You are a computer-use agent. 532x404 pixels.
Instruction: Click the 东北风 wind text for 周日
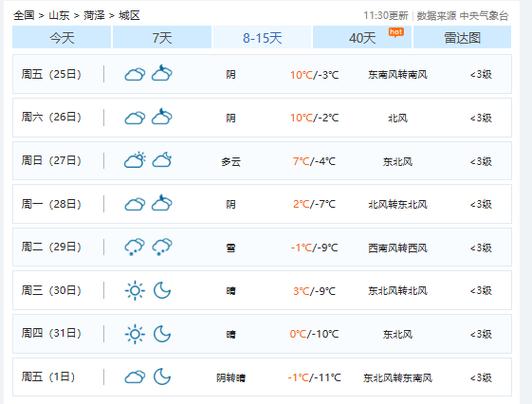[x=398, y=161]
